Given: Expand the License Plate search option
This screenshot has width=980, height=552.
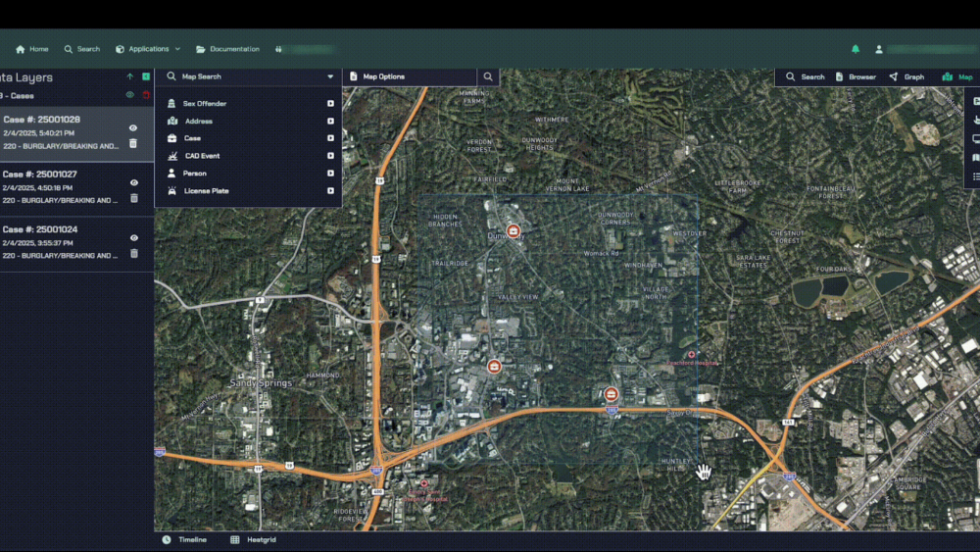Looking at the screenshot, I should point(330,191).
